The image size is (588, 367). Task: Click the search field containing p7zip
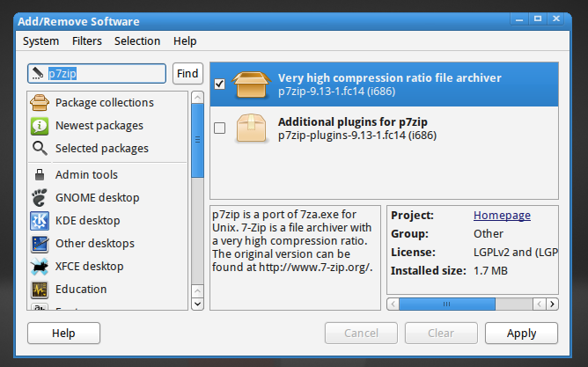(97, 73)
